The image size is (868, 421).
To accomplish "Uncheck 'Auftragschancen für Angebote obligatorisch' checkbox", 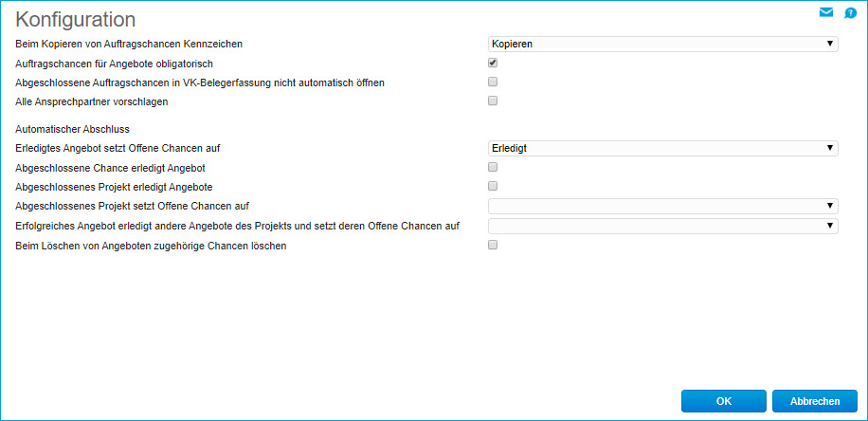I will 493,63.
